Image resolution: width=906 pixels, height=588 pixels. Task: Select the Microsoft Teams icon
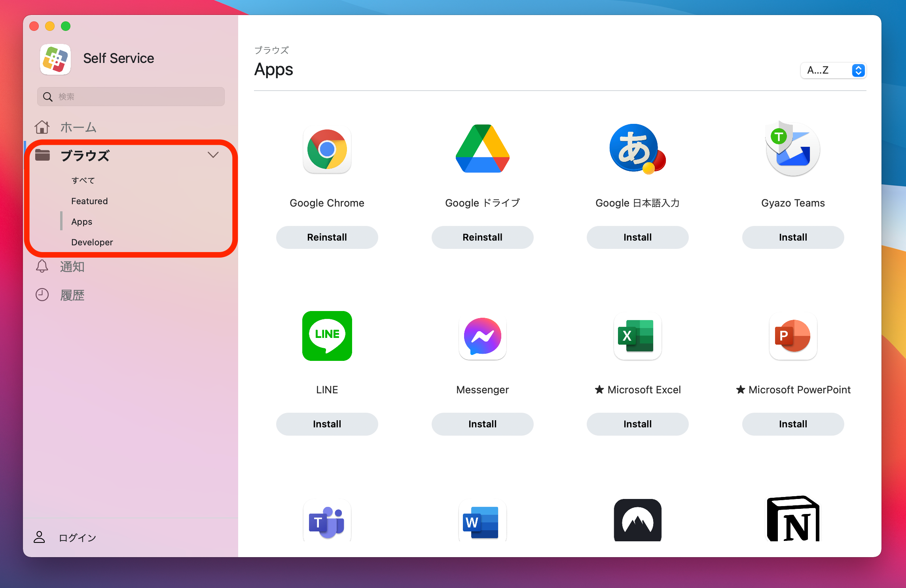(x=327, y=521)
